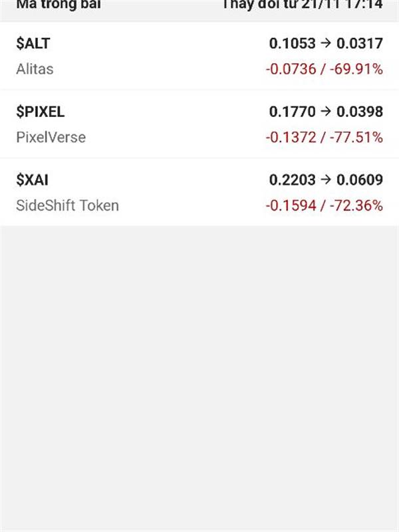Viewport: 399px width, 532px height.
Task: Click the arrow in the $PIXEL price row
Action: [x=326, y=111]
